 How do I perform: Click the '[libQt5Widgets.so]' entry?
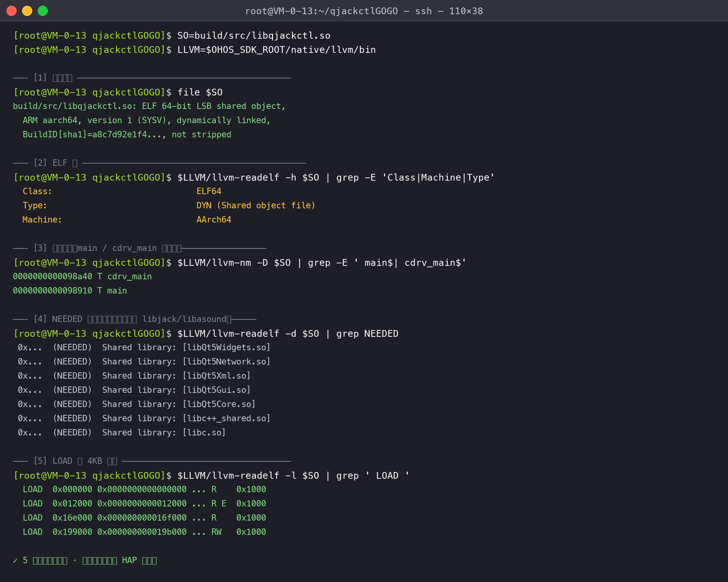pos(226,347)
